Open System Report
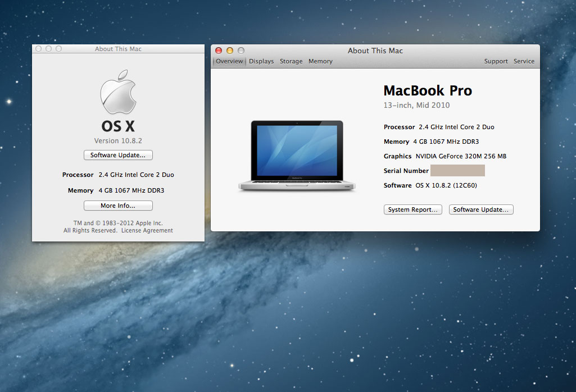Screen dimensions: 576x392 point(413,209)
